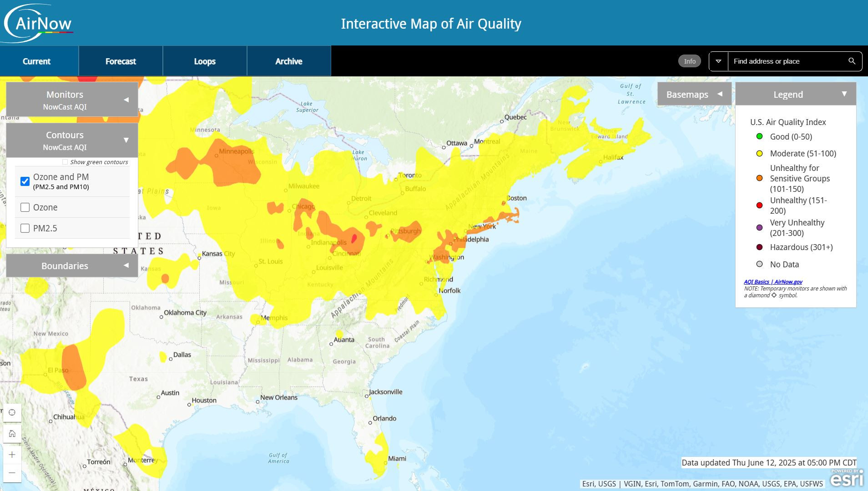Zoom out with the minus button
Viewport: 868px width, 491px height.
[12, 473]
